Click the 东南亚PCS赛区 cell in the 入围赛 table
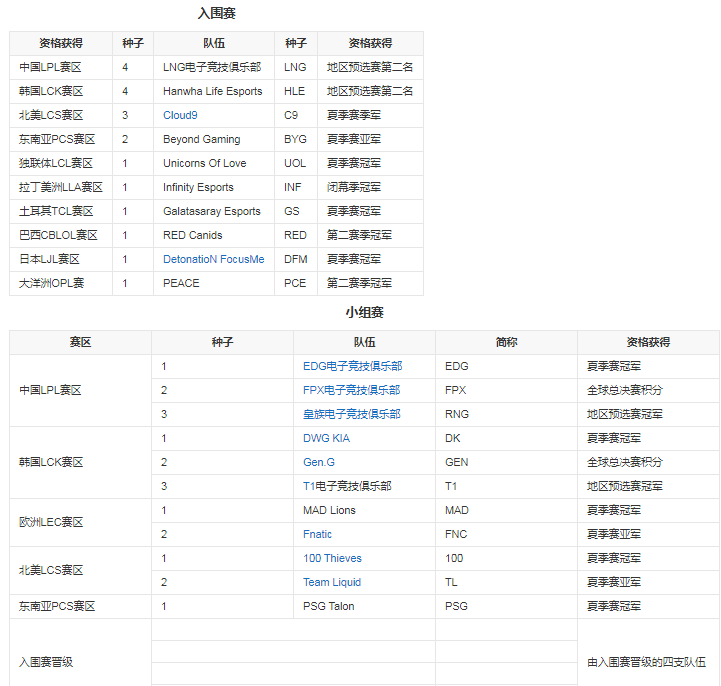This screenshot has width=721, height=686. (x=61, y=139)
